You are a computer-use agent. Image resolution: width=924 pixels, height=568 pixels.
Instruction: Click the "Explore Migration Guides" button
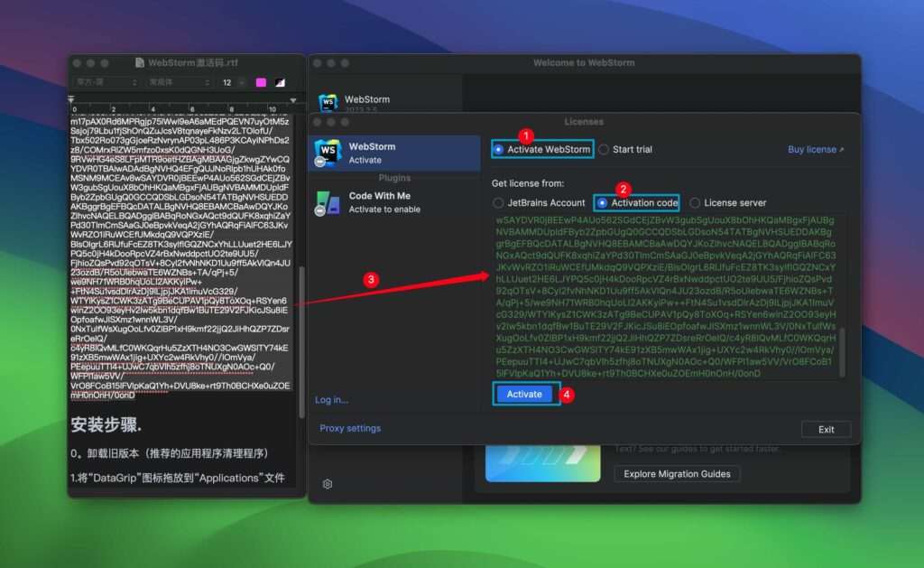[677, 473]
